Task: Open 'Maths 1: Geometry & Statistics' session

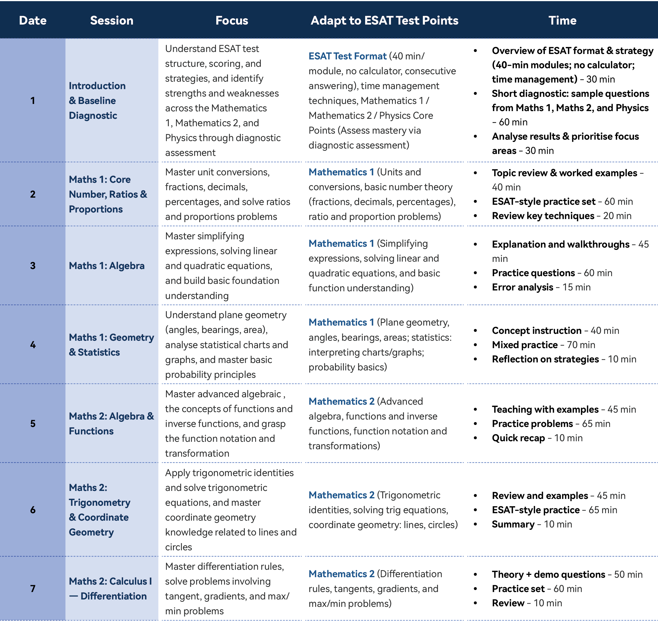Action: click(111, 345)
